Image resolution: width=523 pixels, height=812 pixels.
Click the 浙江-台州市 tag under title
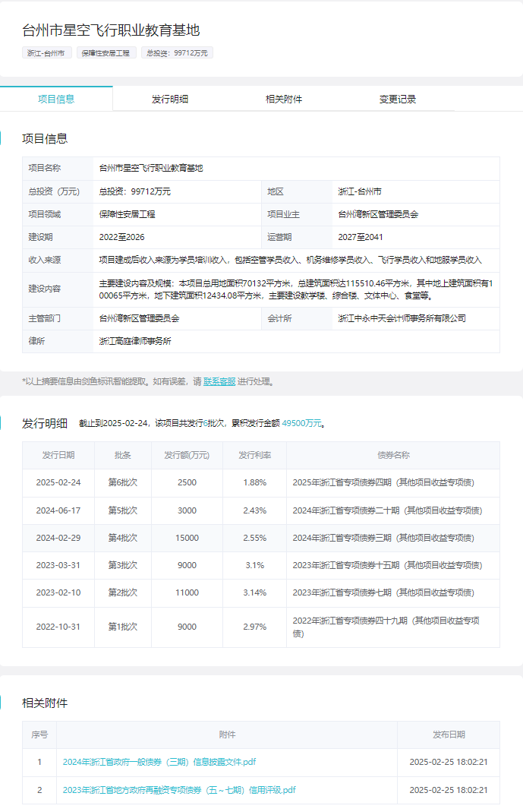[x=47, y=53]
